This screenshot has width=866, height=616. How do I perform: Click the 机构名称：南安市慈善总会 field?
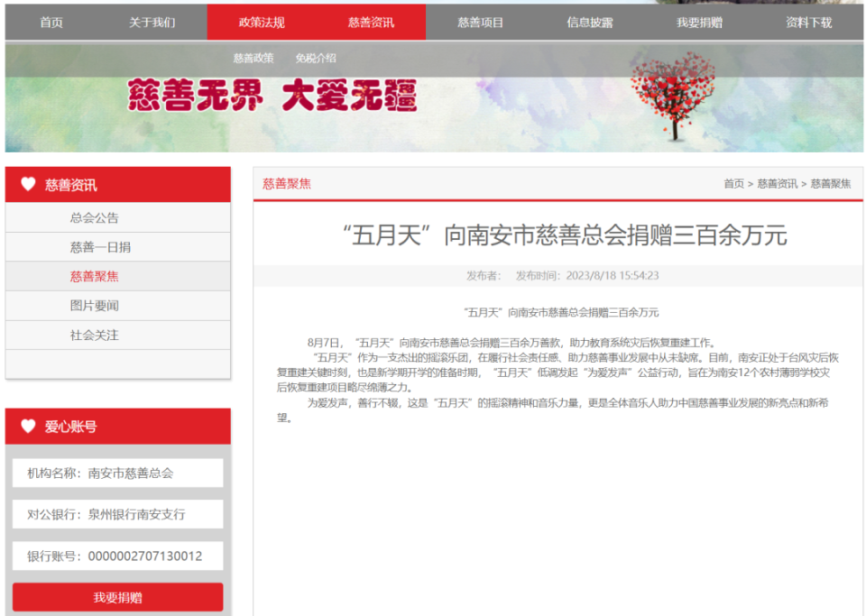click(x=117, y=473)
